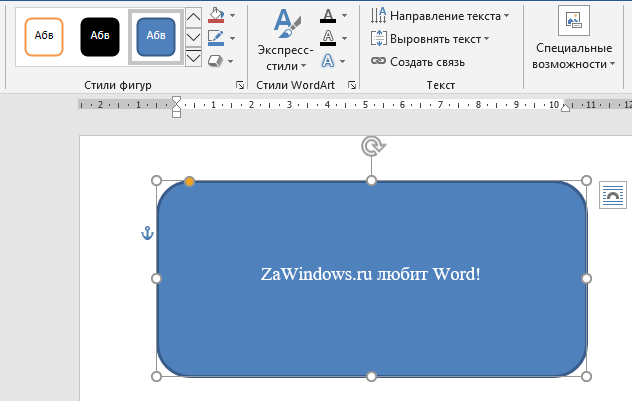Click the right-middle sizing handle of shape
Screen dimensions: 632x401
586,278
